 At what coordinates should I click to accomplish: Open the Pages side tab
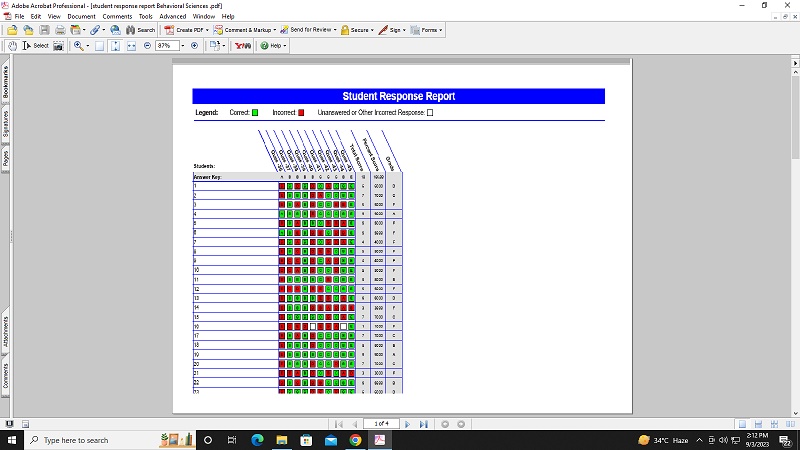(6, 159)
